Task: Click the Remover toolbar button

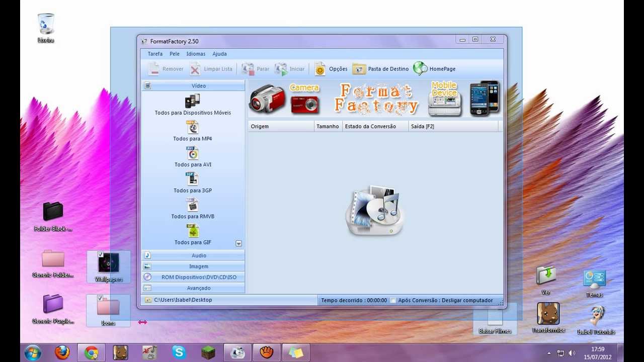Action: tap(166, 69)
